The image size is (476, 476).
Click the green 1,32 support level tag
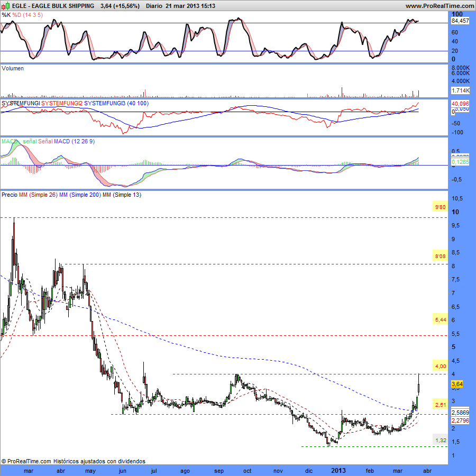click(440, 440)
